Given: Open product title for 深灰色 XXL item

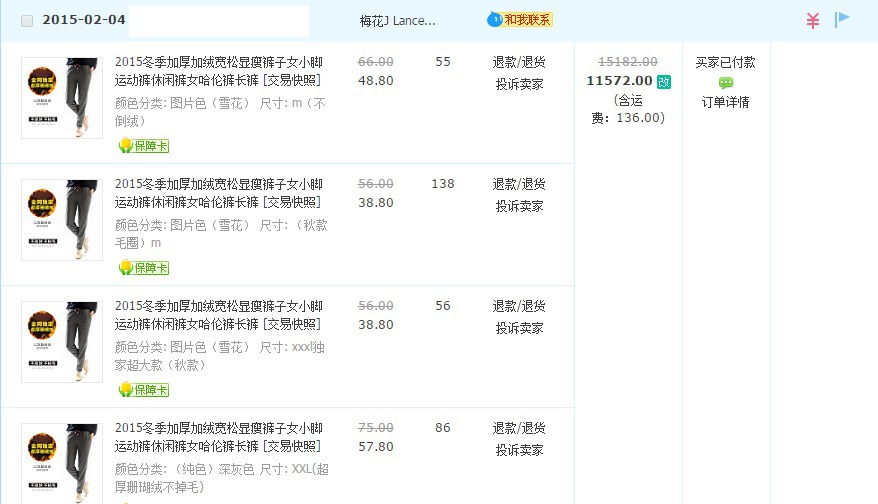Looking at the screenshot, I should pos(219,437).
